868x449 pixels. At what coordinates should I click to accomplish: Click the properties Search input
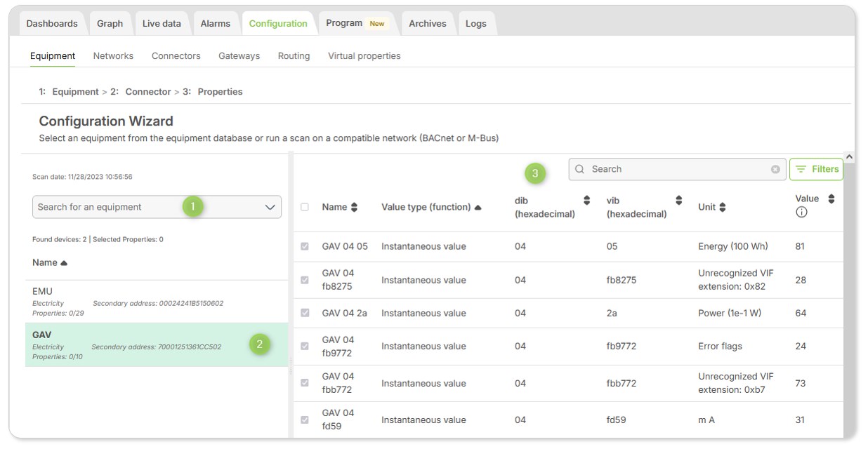pos(676,169)
